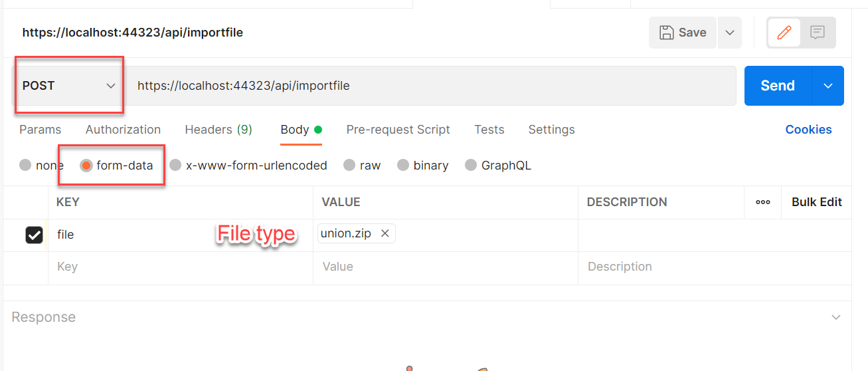
Task: Uncheck the file row checkbox
Action: click(34, 235)
